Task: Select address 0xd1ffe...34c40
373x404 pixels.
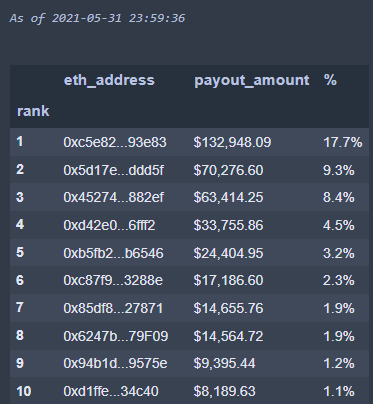Action: (111, 391)
